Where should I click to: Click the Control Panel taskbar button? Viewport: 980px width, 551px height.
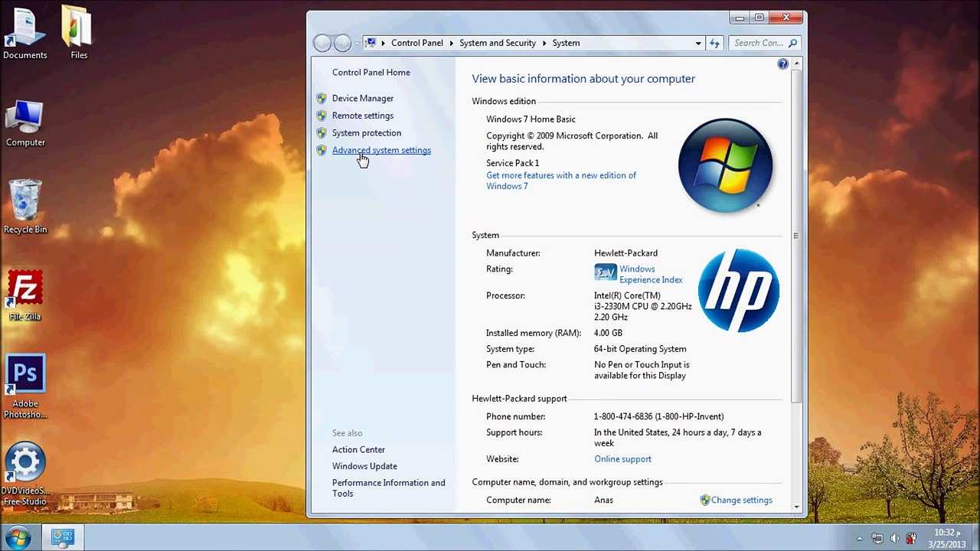tap(63, 537)
